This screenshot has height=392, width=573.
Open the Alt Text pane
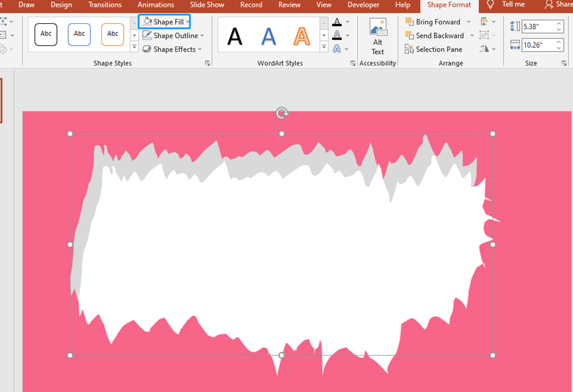(x=378, y=36)
